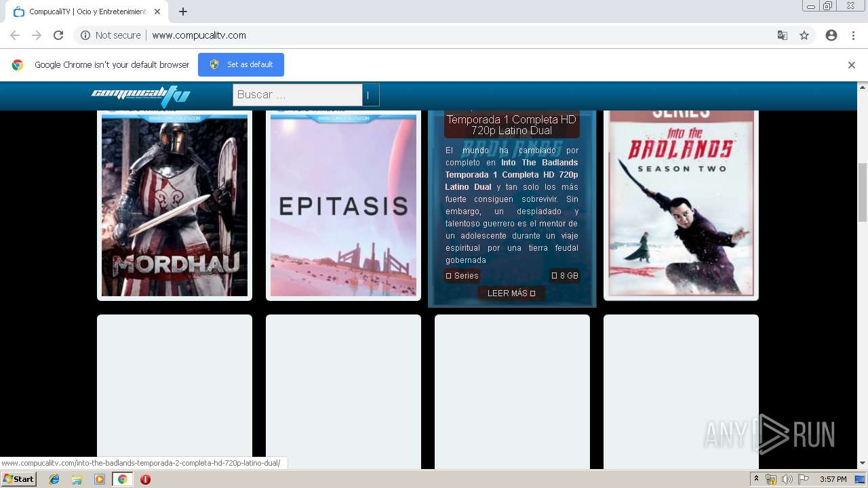Open the red security taskbar icon
This screenshot has height=488, width=868.
145,479
